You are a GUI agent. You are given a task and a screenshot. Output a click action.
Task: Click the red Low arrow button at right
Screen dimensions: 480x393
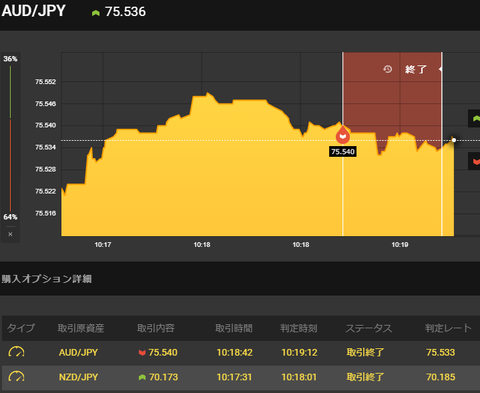475,161
